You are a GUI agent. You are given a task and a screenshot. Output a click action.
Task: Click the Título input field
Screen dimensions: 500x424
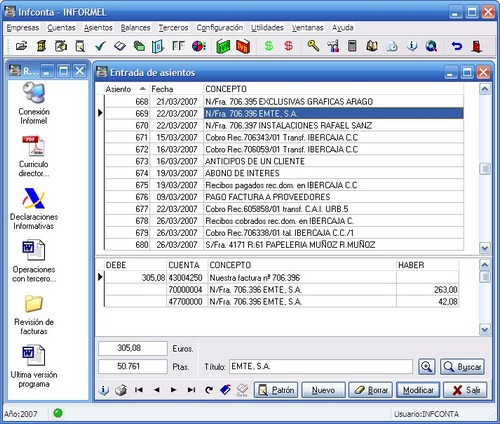321,367
